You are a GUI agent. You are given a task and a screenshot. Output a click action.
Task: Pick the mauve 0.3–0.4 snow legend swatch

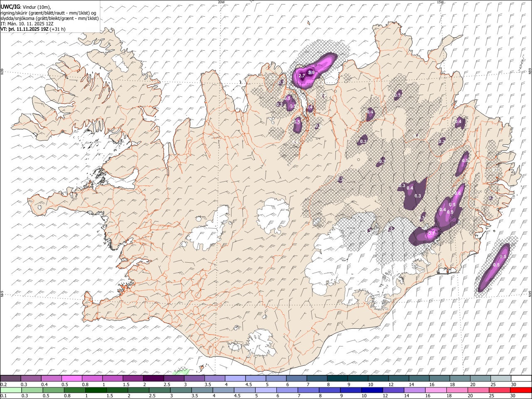coord(31,379)
